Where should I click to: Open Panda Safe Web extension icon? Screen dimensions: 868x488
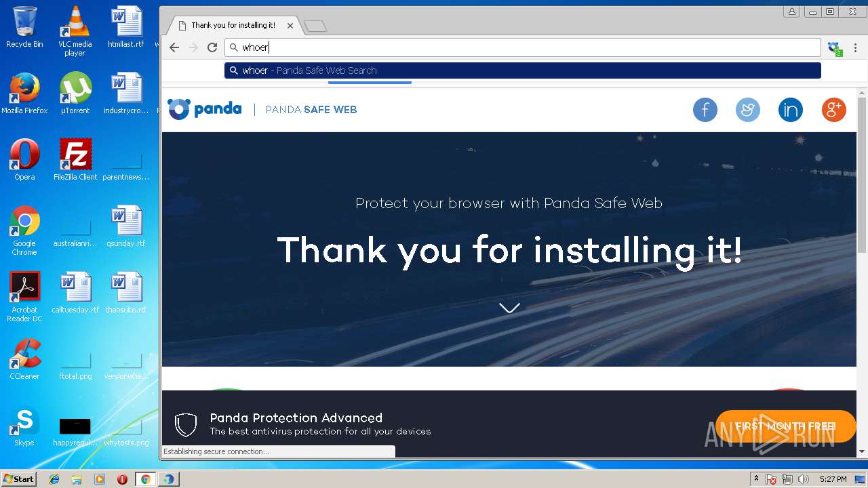click(x=835, y=48)
